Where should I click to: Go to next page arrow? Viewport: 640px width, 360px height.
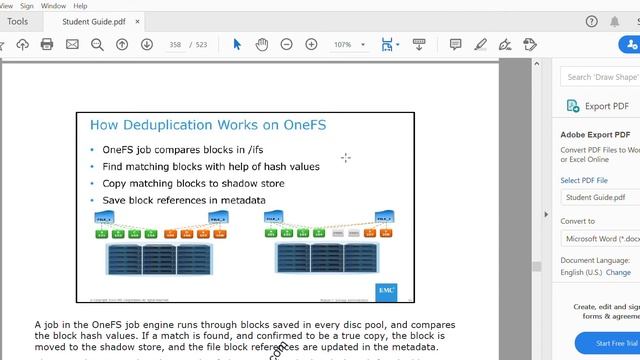[x=147, y=44]
